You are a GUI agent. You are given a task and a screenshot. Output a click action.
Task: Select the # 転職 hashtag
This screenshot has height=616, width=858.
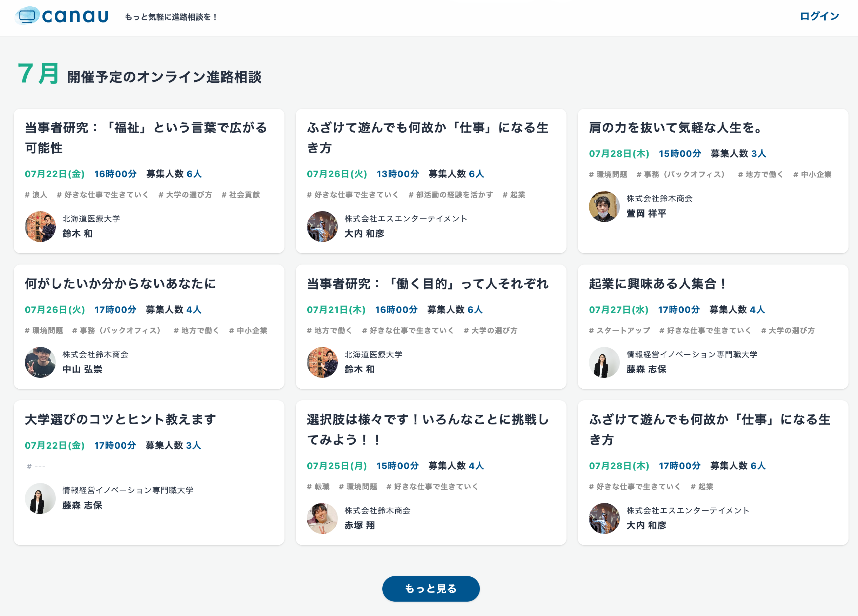[x=318, y=487]
